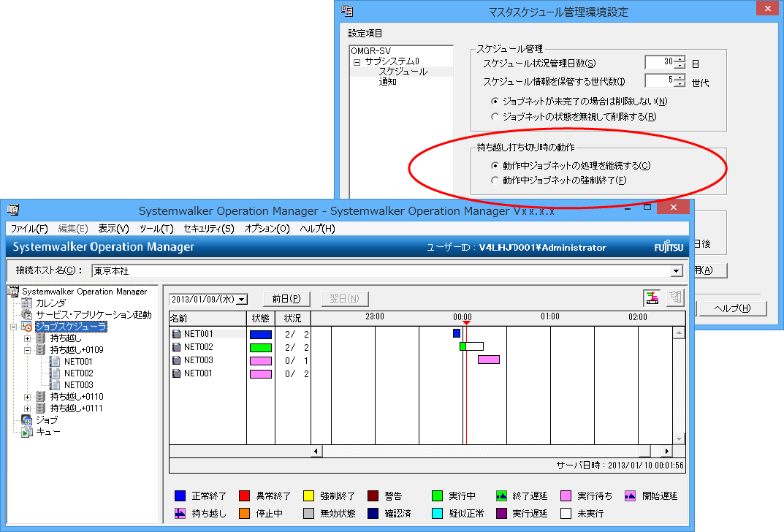Click the サービス・アプリケーション起動 icon
Viewport: 784px width, 532px height.
27,314
